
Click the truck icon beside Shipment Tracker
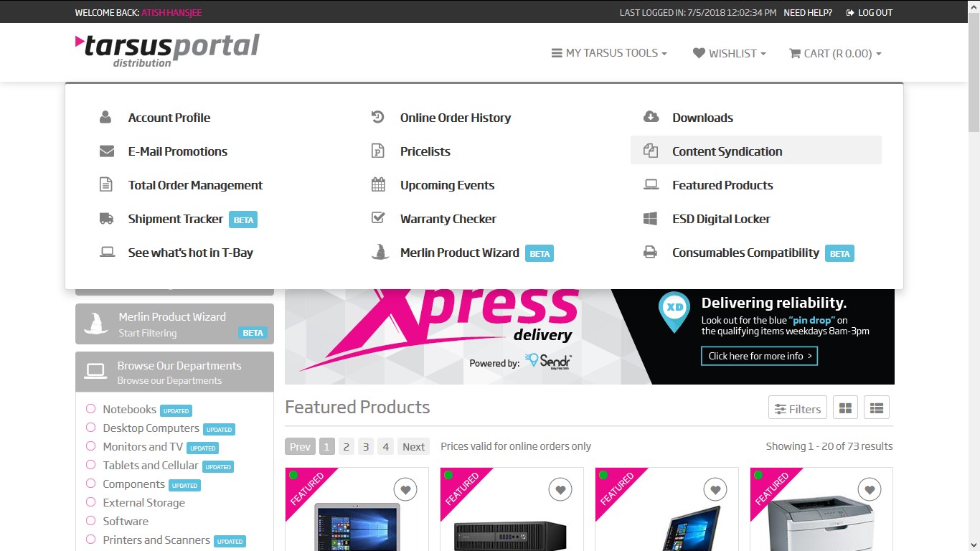[x=106, y=219]
